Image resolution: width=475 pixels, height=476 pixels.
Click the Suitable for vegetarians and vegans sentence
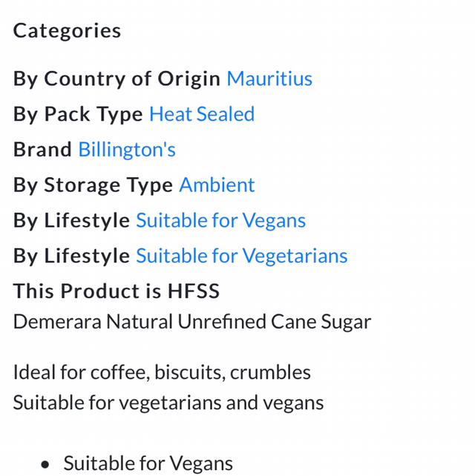(168, 403)
